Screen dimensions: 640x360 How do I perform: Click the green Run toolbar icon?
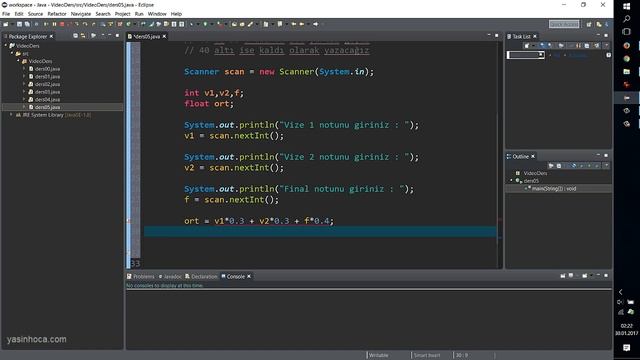pyautogui.click(x=205, y=24)
